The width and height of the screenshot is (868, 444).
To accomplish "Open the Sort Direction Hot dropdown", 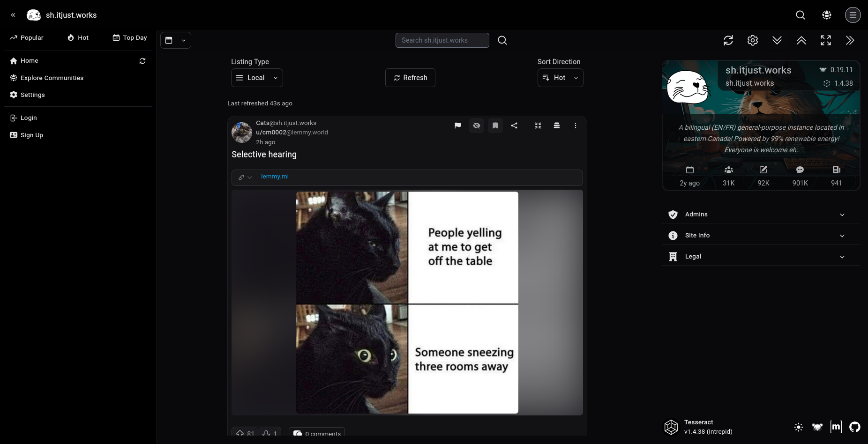I will pos(560,78).
